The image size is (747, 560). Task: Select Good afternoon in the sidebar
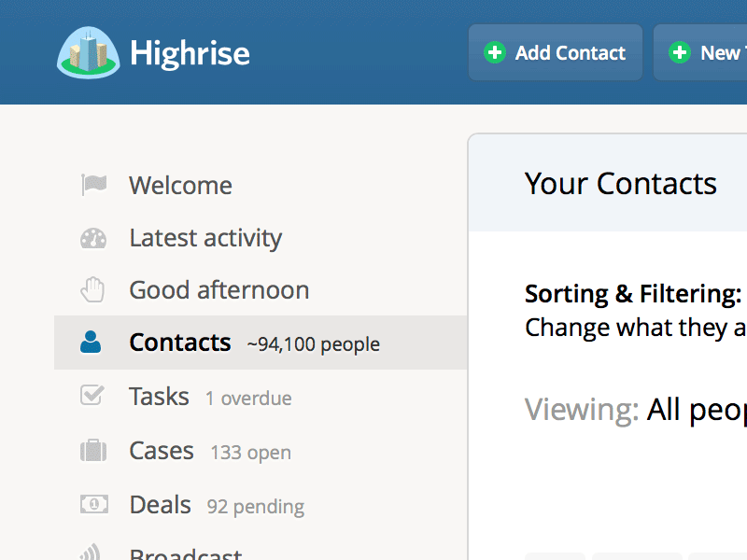tap(219, 290)
